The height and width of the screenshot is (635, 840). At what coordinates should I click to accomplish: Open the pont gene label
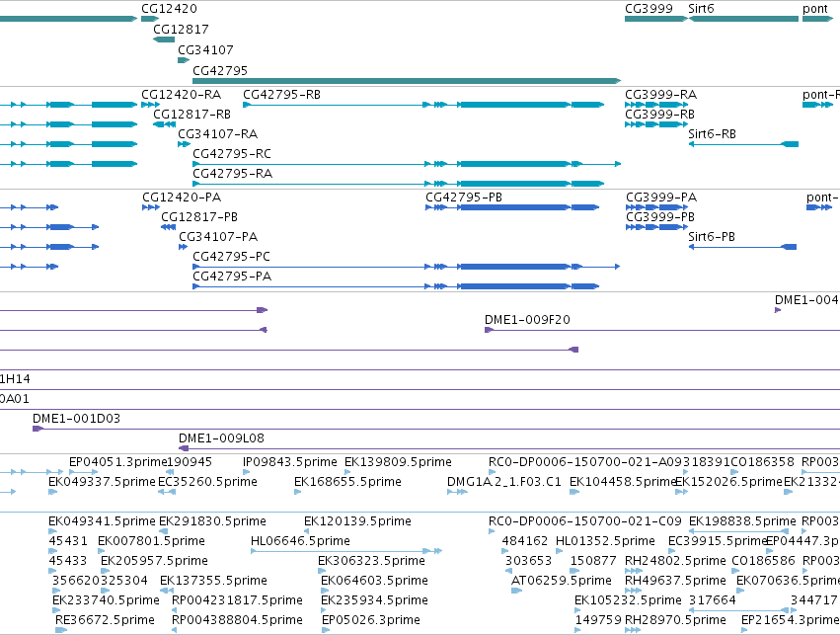coord(815,9)
